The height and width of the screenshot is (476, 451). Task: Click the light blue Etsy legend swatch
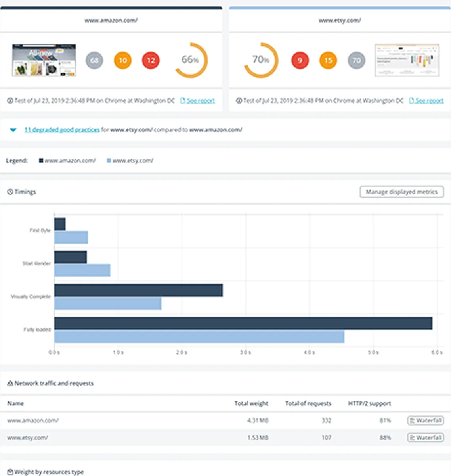pyautogui.click(x=109, y=161)
